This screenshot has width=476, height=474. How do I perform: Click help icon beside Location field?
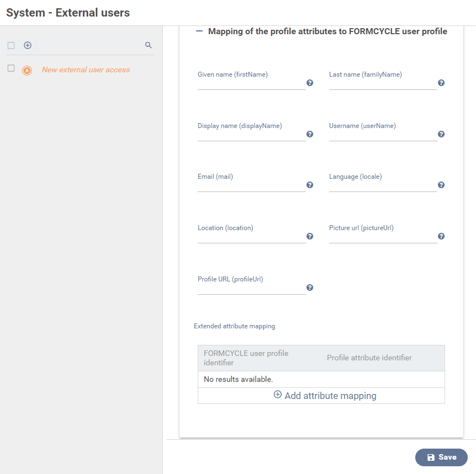[x=310, y=236]
